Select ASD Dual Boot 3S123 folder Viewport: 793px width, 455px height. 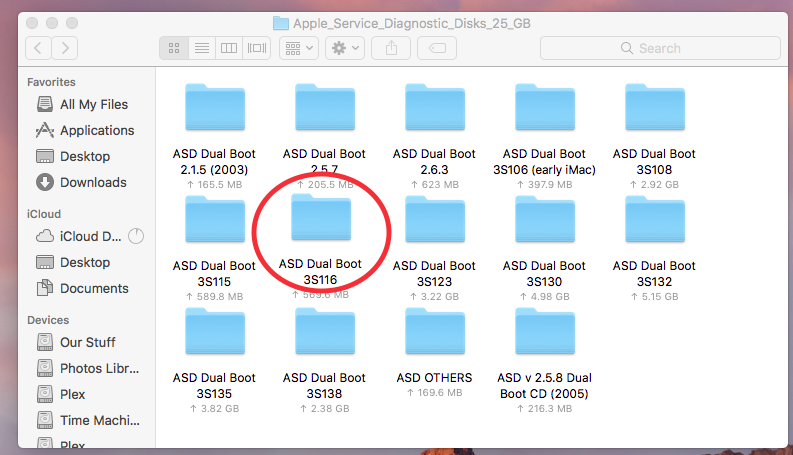pos(434,219)
